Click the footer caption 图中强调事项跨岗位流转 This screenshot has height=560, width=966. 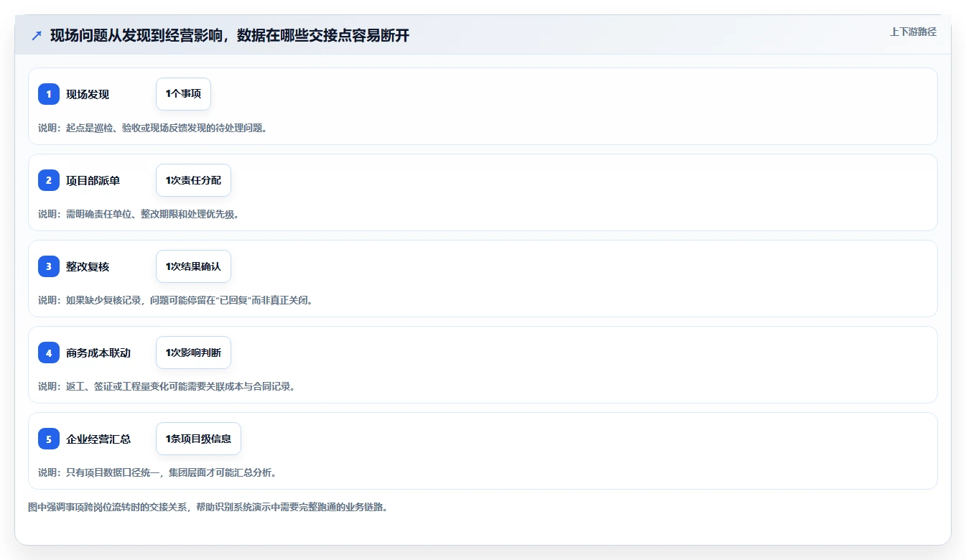pyautogui.click(x=208, y=507)
